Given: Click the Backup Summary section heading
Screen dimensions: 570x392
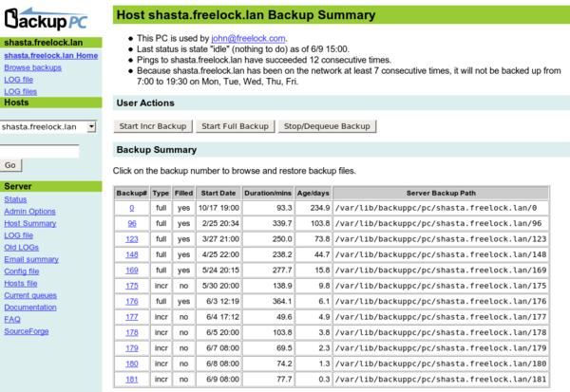Looking at the screenshot, I should (157, 150).
